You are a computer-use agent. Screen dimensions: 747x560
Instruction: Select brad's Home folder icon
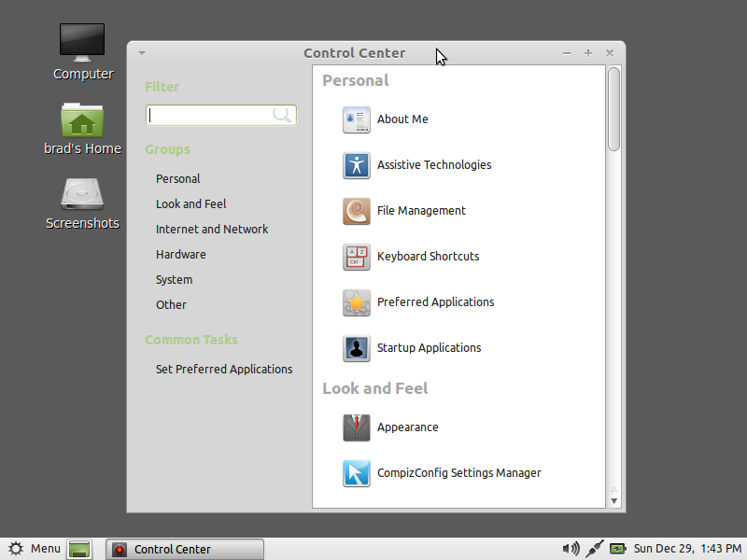click(82, 119)
